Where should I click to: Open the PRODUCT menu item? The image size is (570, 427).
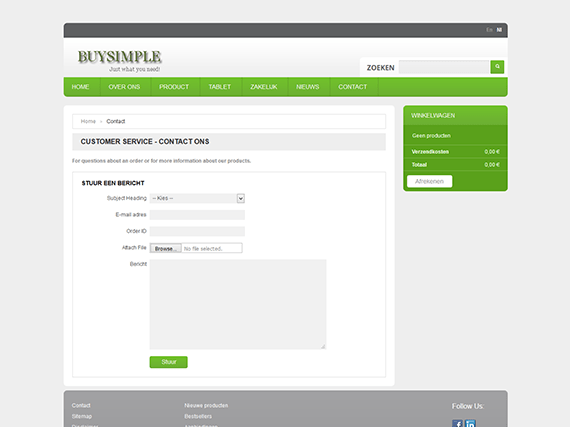174,87
